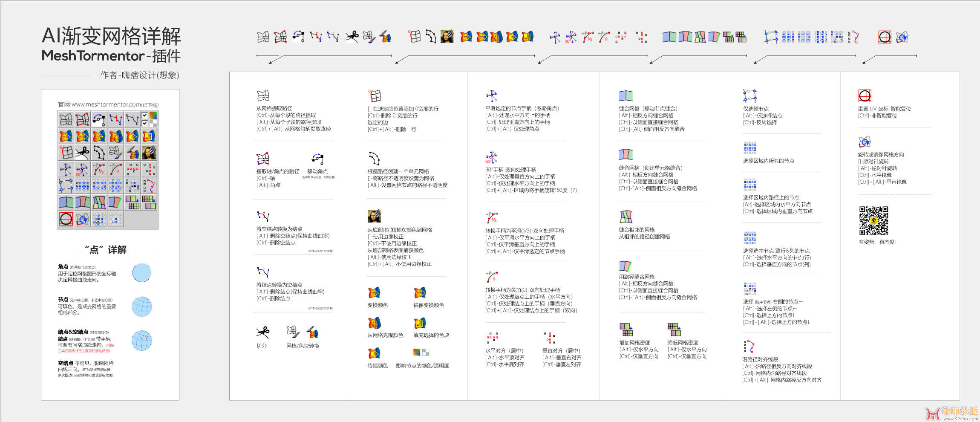
Task: Click the '网格/色块转换' label
Action: click(303, 346)
